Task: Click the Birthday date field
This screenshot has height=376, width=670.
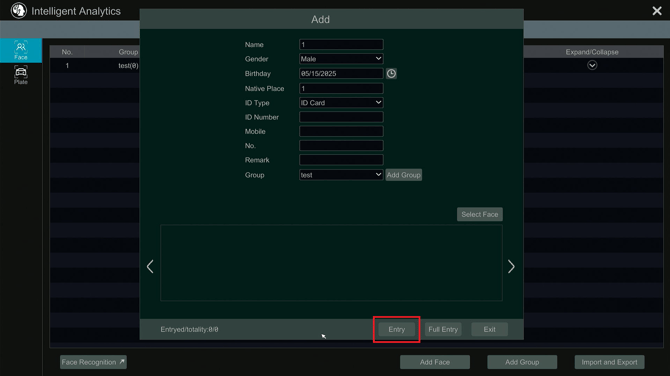Action: tap(341, 73)
